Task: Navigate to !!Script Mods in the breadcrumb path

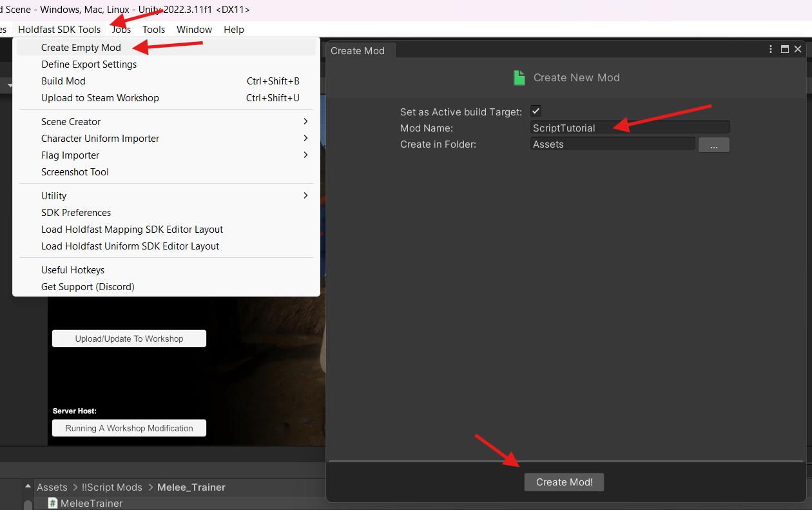Action: [112, 487]
